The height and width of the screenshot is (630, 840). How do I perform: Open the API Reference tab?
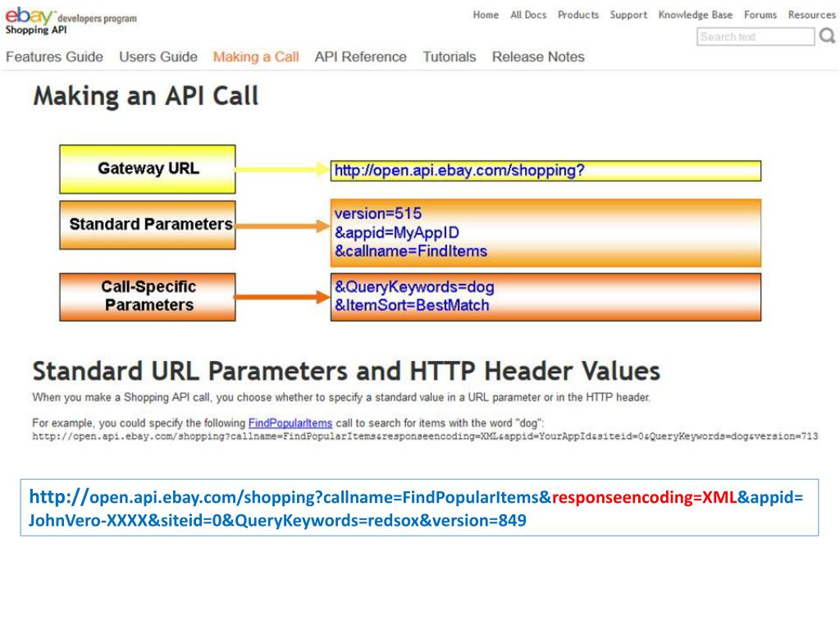361,57
